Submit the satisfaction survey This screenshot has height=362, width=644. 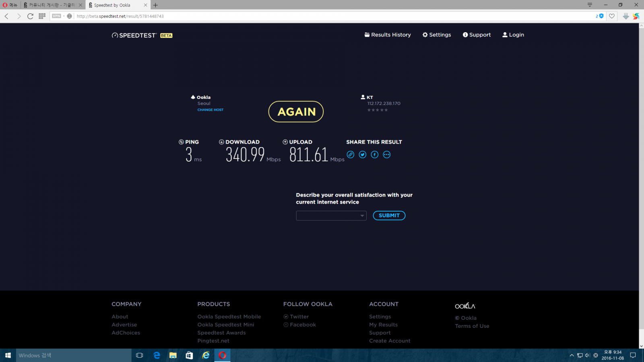(x=389, y=216)
